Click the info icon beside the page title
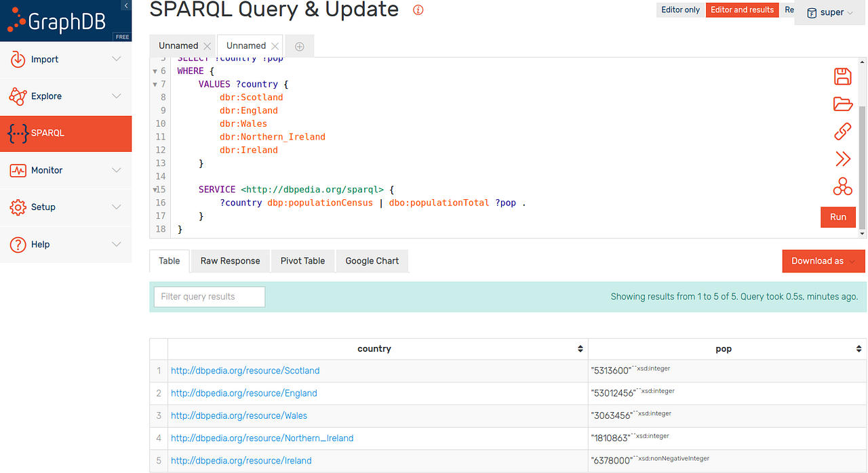 tap(418, 10)
